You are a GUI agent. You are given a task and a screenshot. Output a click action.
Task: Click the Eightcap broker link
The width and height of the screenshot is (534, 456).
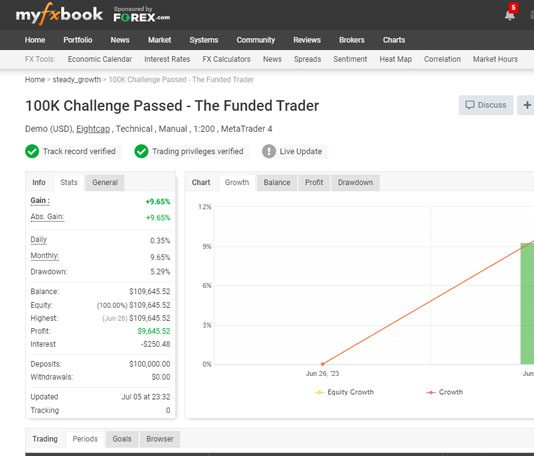coord(93,129)
